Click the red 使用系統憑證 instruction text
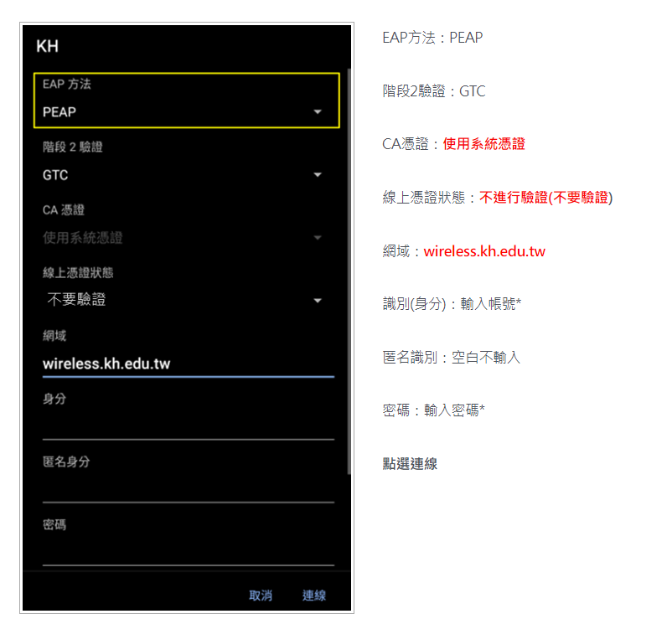The height and width of the screenshot is (619, 672). [x=483, y=144]
